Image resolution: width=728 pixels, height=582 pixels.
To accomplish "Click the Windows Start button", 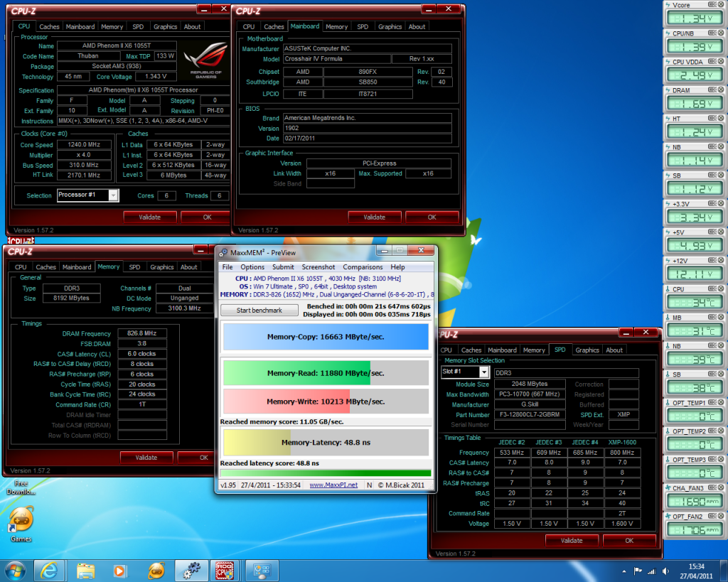I will coord(16,571).
